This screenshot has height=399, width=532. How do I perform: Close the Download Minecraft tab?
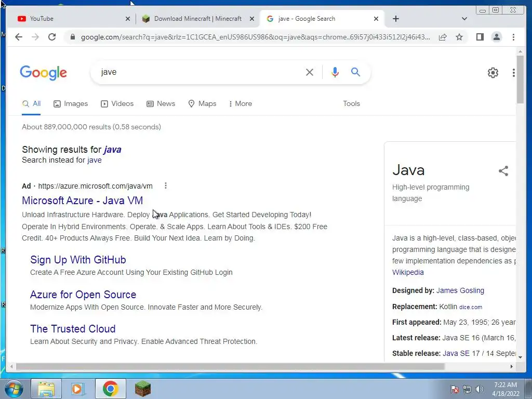coord(252,19)
